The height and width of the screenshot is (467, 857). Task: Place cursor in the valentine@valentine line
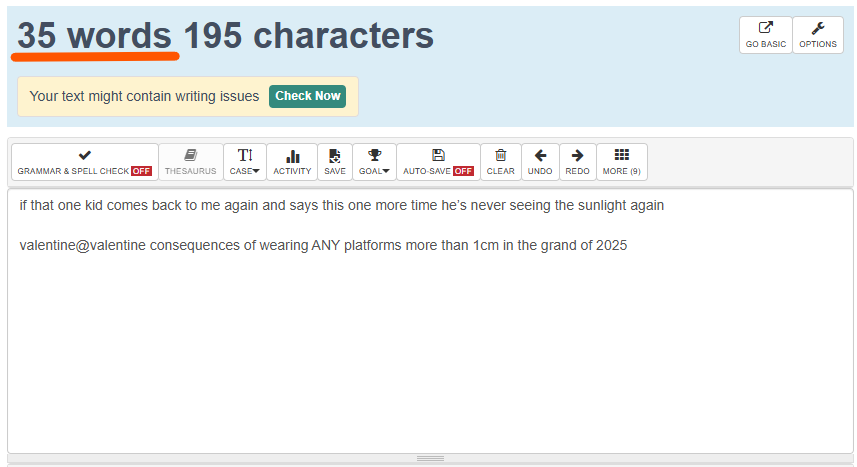[x=323, y=246]
